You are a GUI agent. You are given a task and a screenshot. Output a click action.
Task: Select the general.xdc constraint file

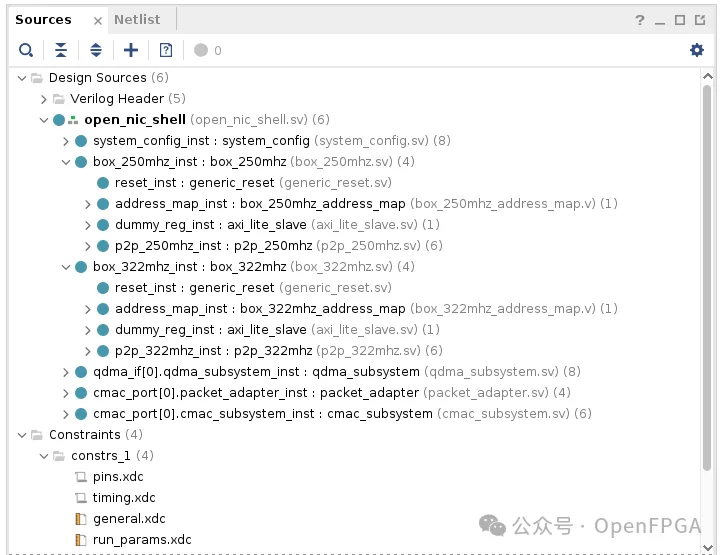tap(129, 519)
